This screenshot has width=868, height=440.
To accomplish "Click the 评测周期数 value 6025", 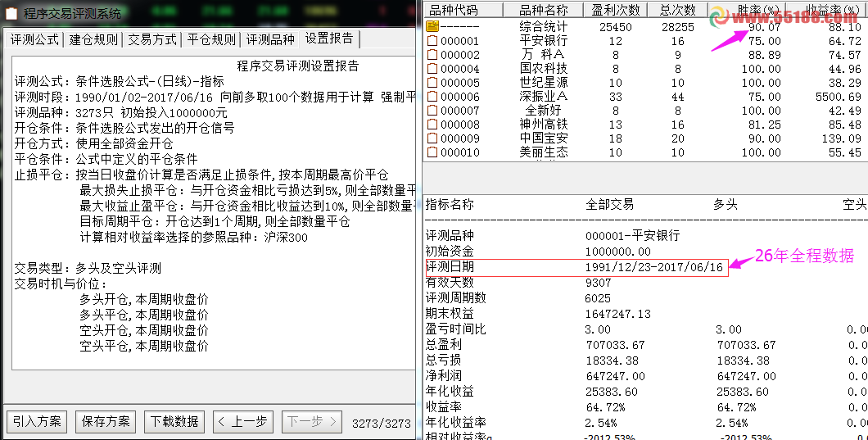I will point(598,299).
